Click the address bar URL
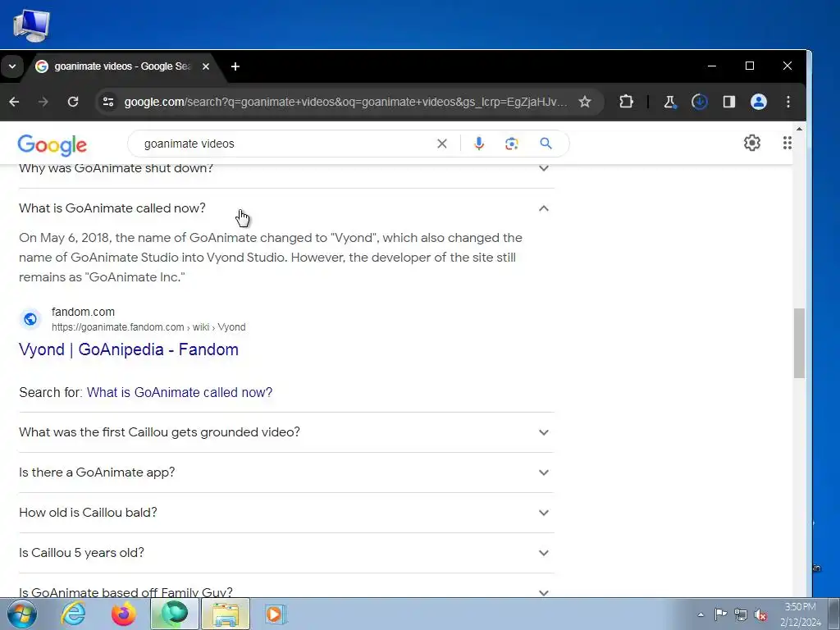Viewport: 840px width, 630px height. [x=345, y=102]
